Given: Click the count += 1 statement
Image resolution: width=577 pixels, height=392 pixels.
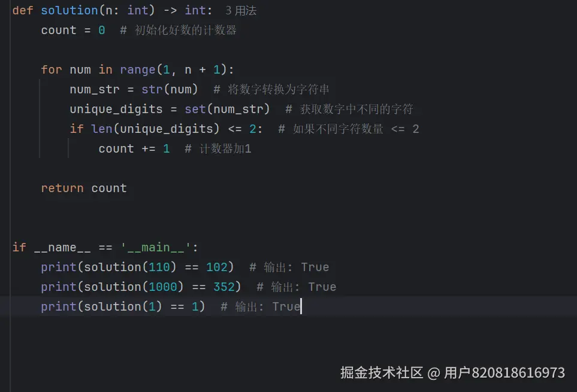Looking at the screenshot, I should pyautogui.click(x=134, y=148).
